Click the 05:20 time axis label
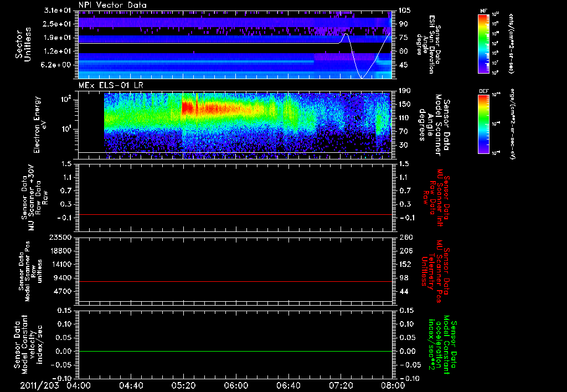This screenshot has width=567, height=392. pyautogui.click(x=184, y=385)
